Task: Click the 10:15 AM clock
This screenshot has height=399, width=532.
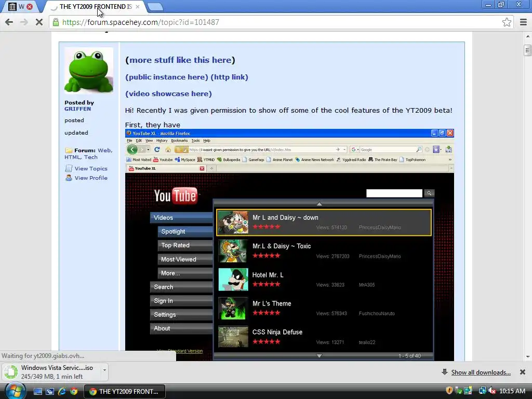Action: [x=512, y=391]
